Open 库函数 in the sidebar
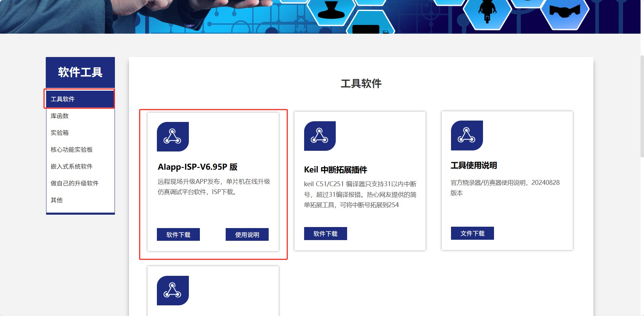 [80, 116]
